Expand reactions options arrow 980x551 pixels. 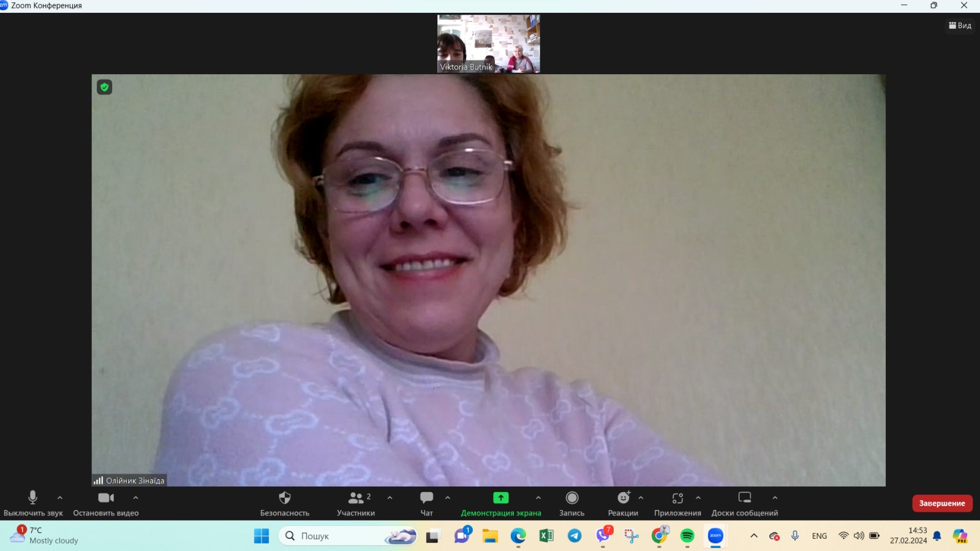tap(641, 498)
